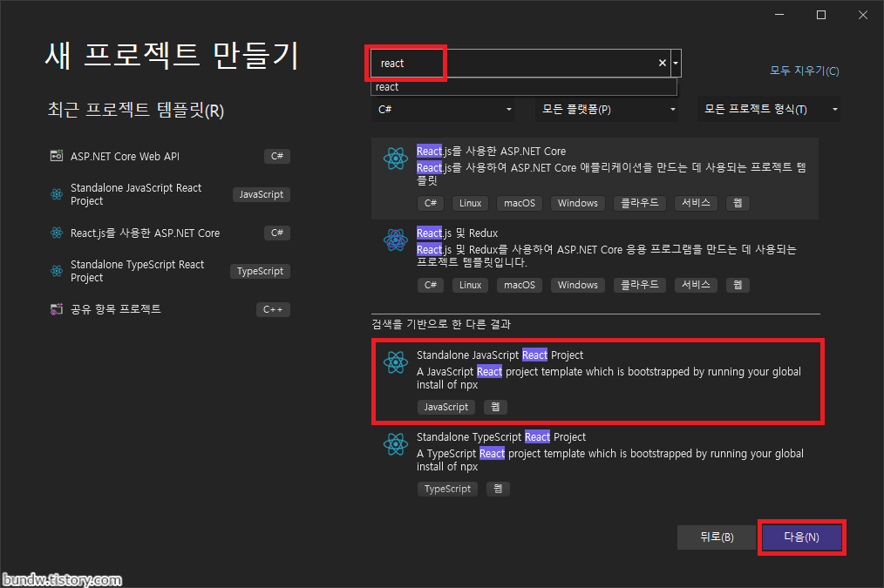This screenshot has width=884, height=588.
Task: Click the 최근 프로젝트 템플릿(R) heading
Action: click(x=135, y=110)
